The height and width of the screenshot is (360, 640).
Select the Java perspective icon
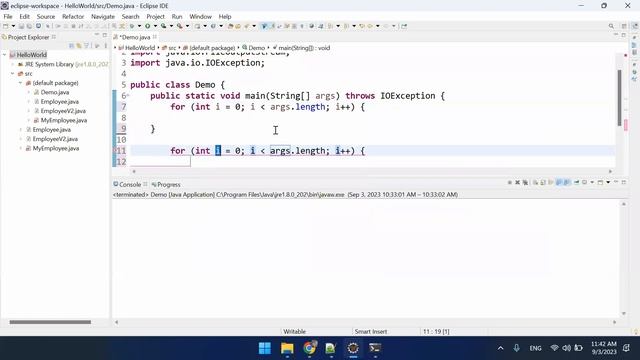click(635, 26)
